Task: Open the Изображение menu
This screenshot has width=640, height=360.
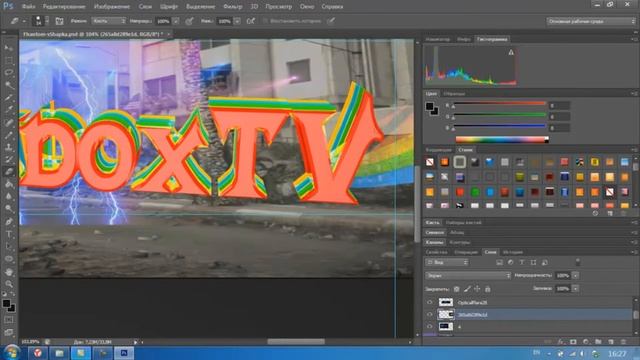Action: pyautogui.click(x=112, y=7)
